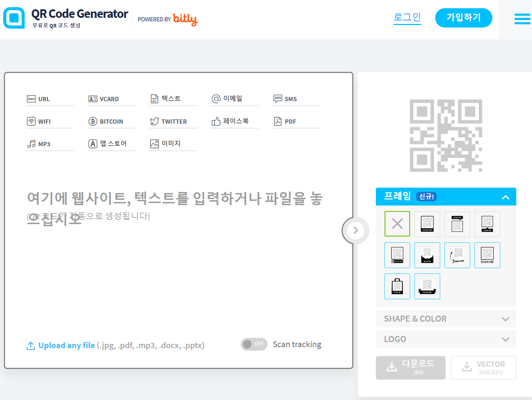The width and height of the screenshot is (532, 400).
Task: Select the MP3 QR code type
Action: point(44,144)
